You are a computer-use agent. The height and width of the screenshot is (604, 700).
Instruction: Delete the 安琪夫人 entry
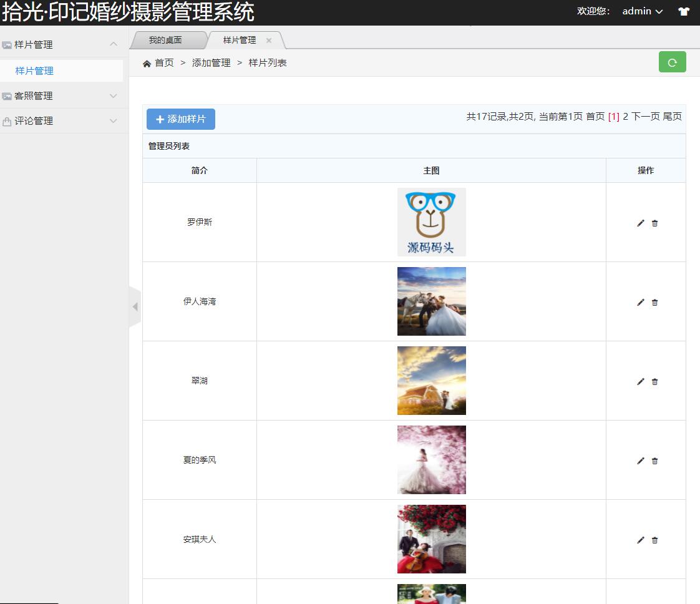(x=654, y=540)
